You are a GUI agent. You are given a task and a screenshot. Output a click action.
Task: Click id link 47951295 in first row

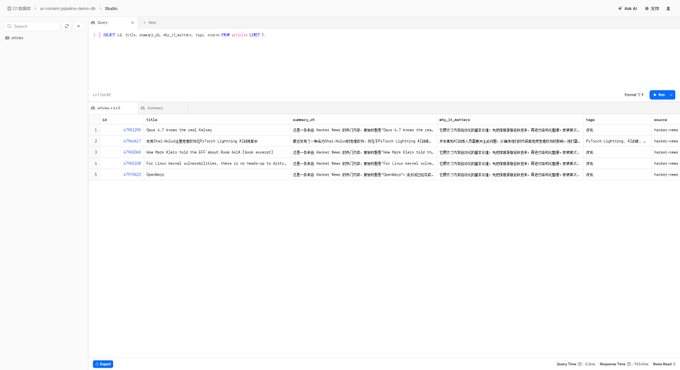pyautogui.click(x=132, y=130)
